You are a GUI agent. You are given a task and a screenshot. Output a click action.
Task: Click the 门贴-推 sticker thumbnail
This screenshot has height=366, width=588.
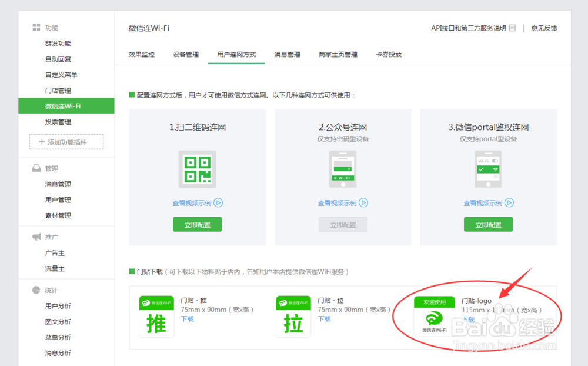(x=156, y=317)
